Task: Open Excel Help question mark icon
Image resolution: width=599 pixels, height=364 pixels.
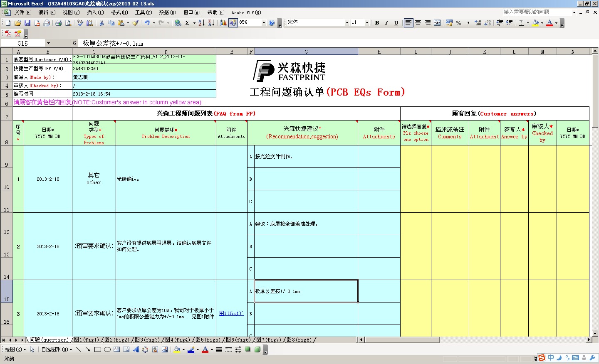Action: click(x=272, y=23)
